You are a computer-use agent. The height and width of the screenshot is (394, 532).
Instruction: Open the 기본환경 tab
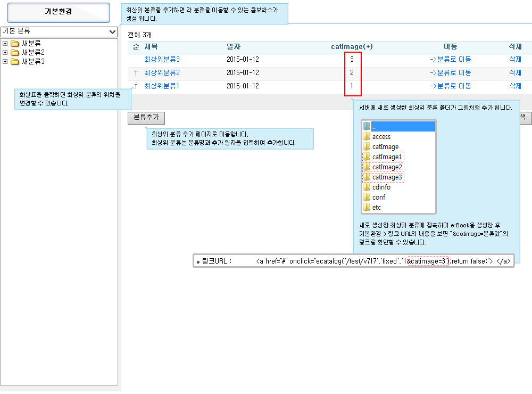click(x=59, y=12)
